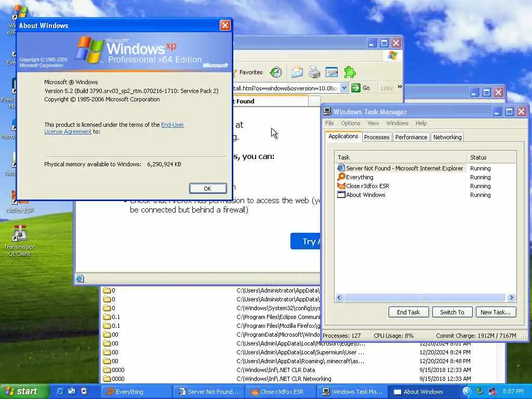Image resolution: width=532 pixels, height=399 pixels.
Task: Open the Transmission Qt Client desktop icon
Action: pyautogui.click(x=19, y=241)
